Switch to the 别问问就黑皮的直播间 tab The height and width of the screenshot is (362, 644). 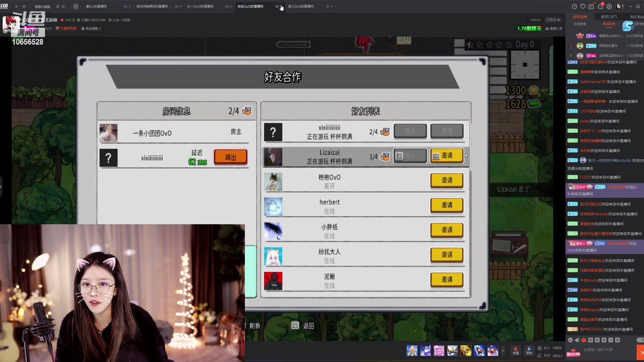point(152,6)
